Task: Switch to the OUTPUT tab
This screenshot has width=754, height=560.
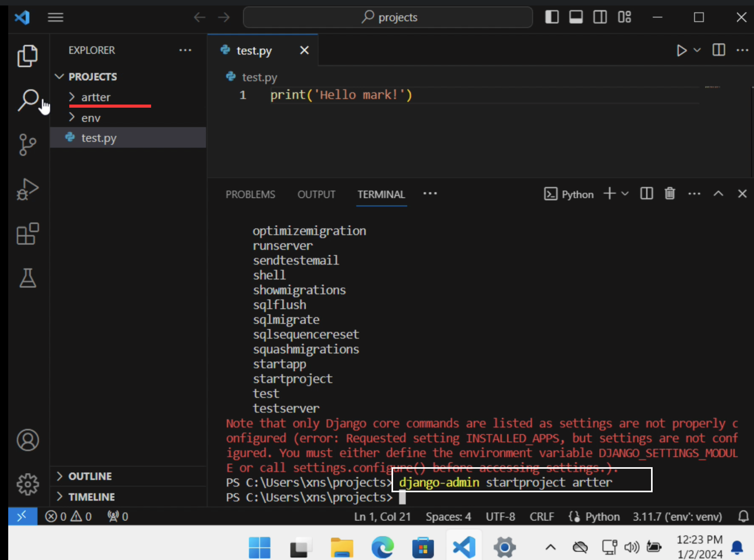Action: [x=316, y=194]
